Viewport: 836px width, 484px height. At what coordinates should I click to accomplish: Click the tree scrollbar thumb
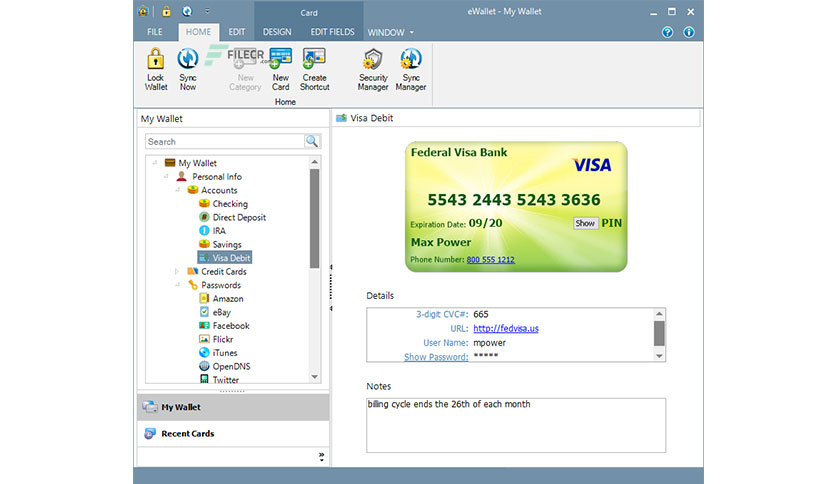[x=315, y=219]
